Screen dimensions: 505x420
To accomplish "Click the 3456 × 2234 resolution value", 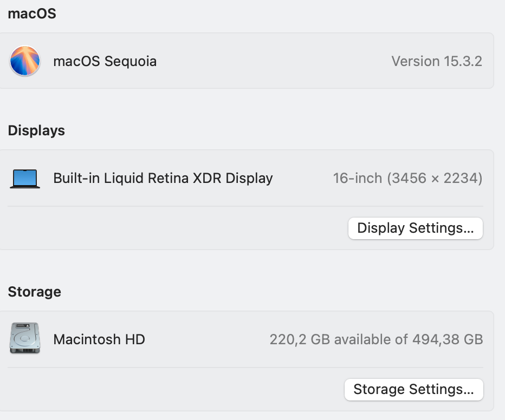I will (x=435, y=178).
